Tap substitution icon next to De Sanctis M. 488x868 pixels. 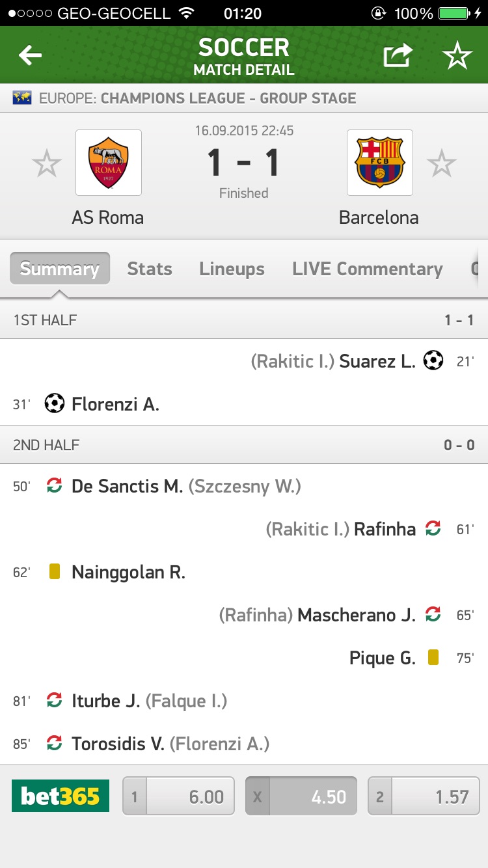55,485
